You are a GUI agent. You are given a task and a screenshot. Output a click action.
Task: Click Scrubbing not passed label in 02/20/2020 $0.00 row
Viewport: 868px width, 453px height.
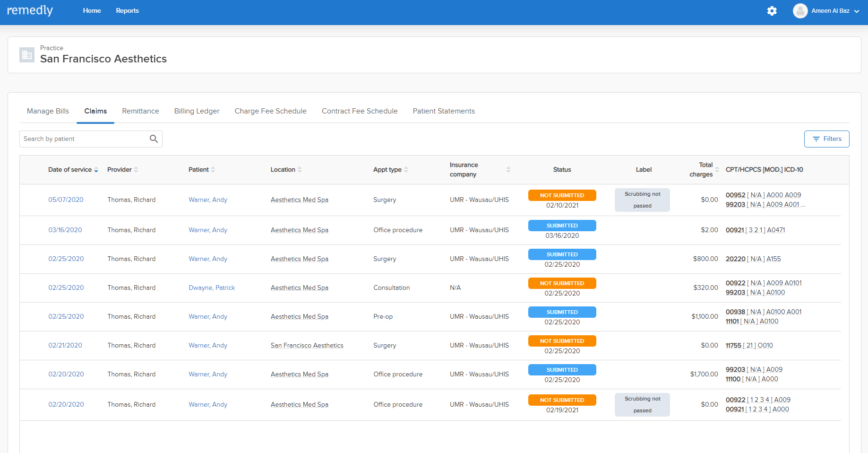click(642, 405)
